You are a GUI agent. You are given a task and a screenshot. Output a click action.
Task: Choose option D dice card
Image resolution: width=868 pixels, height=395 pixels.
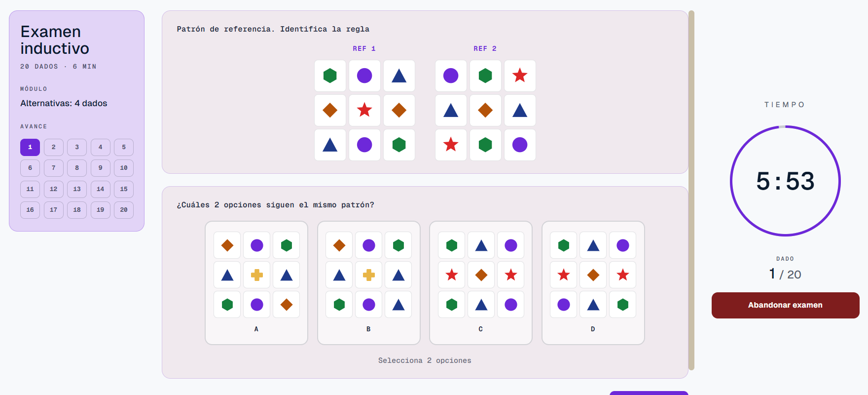(593, 282)
